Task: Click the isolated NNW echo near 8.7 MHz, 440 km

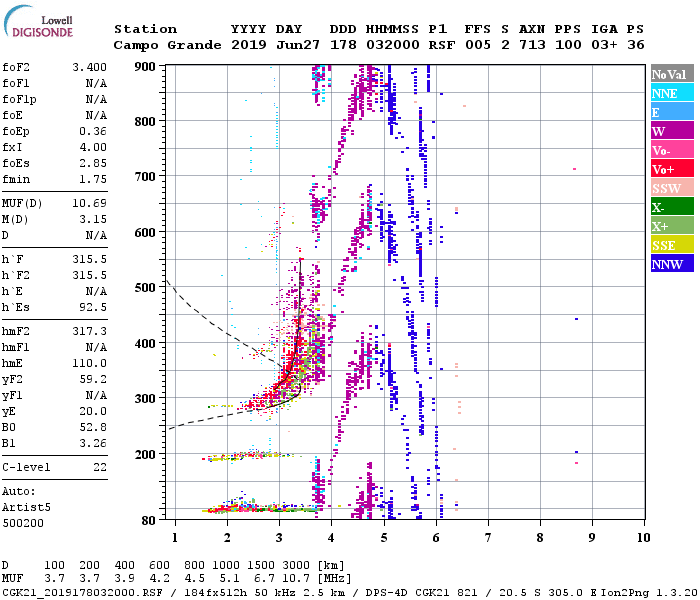Action: (x=576, y=319)
